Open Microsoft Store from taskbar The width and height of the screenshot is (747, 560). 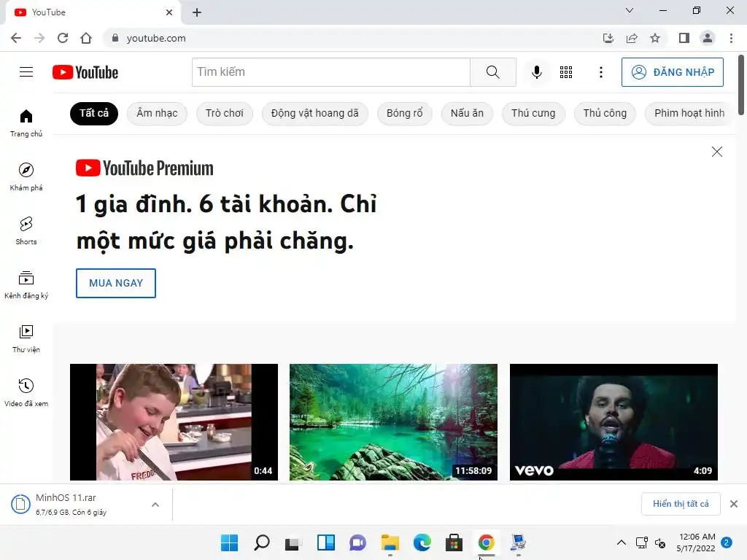454,542
